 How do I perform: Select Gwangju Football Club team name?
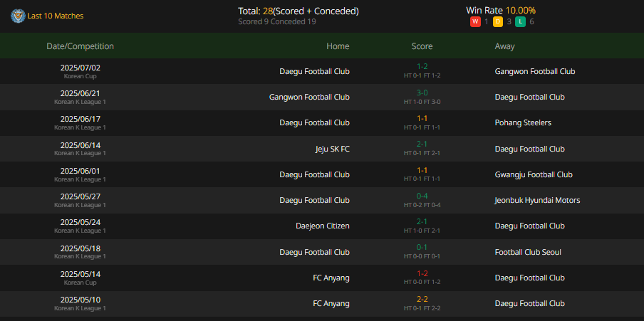click(534, 174)
